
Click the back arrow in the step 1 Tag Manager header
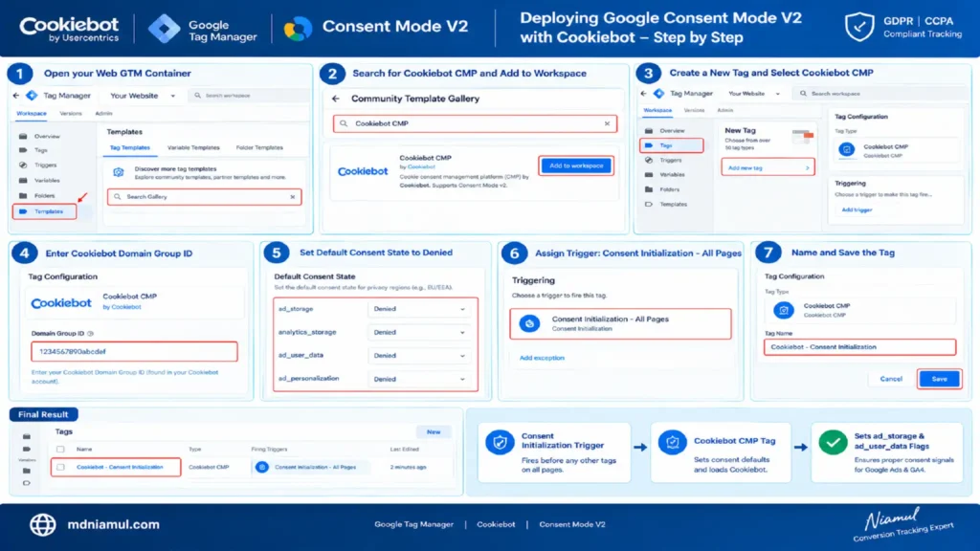pos(16,96)
